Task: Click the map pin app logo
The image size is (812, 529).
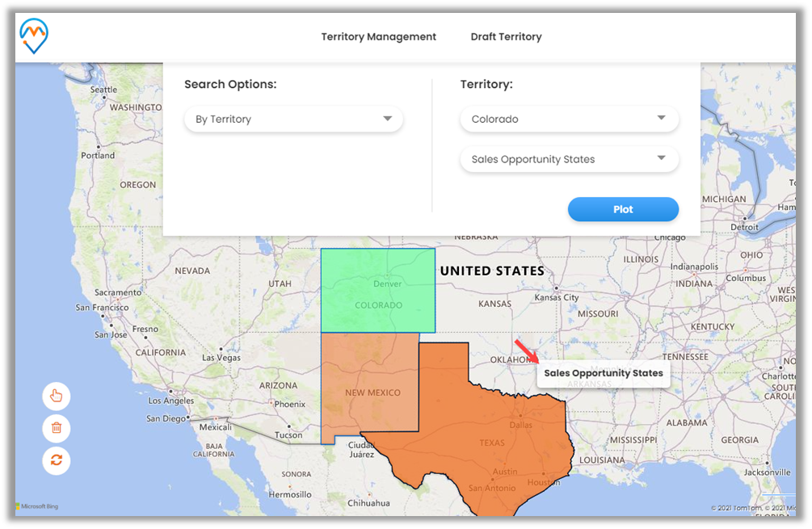Action: tap(34, 37)
